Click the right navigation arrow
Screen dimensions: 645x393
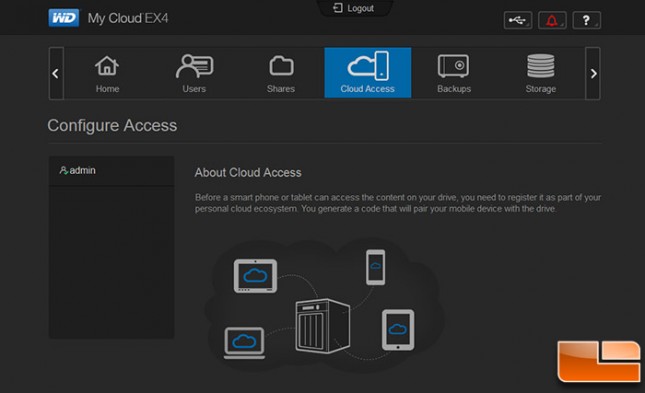click(x=593, y=73)
